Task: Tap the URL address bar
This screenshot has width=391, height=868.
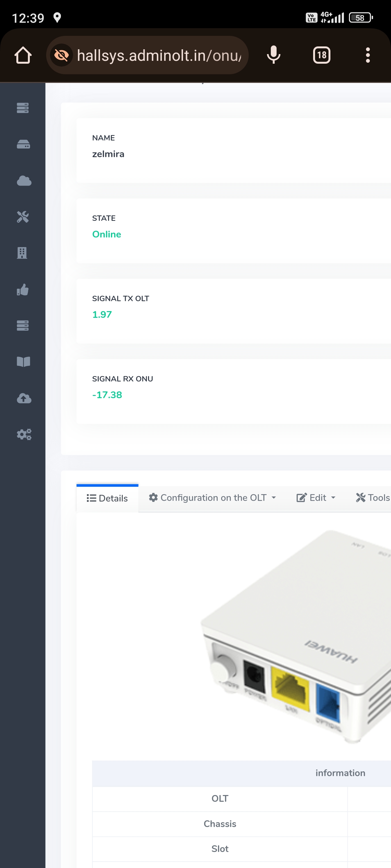Action: click(159, 55)
